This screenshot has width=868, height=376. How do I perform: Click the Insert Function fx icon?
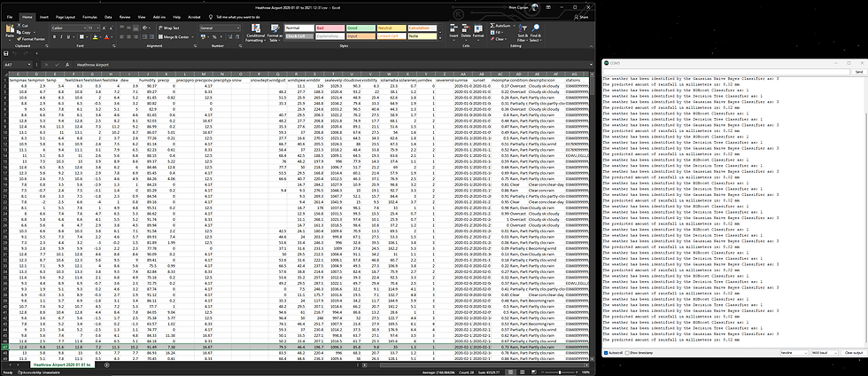[67, 65]
